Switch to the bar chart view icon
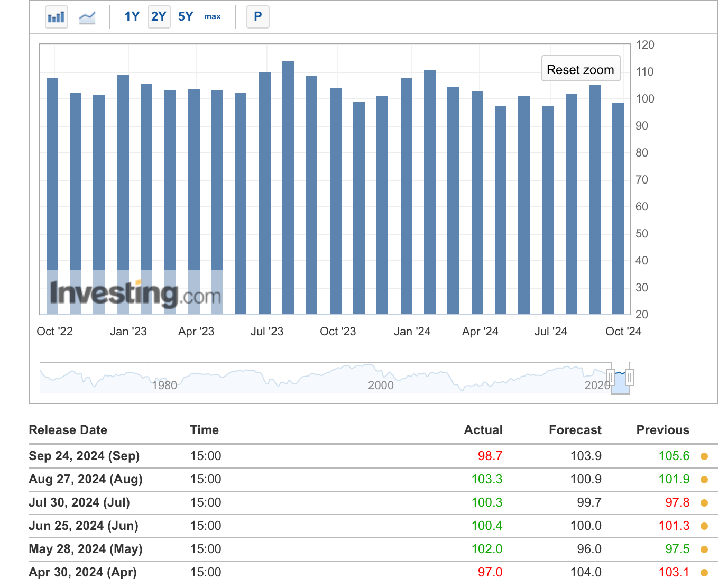The image size is (728, 587). (x=57, y=17)
